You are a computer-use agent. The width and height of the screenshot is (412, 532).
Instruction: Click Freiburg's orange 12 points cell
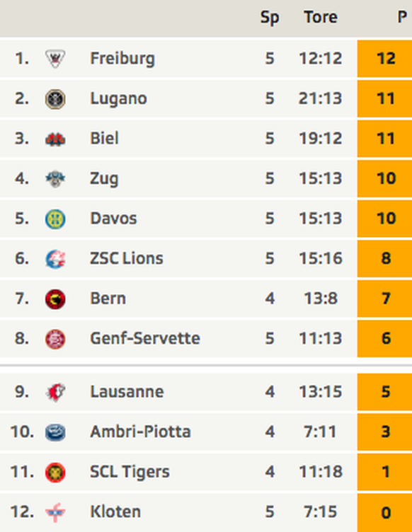coord(384,59)
